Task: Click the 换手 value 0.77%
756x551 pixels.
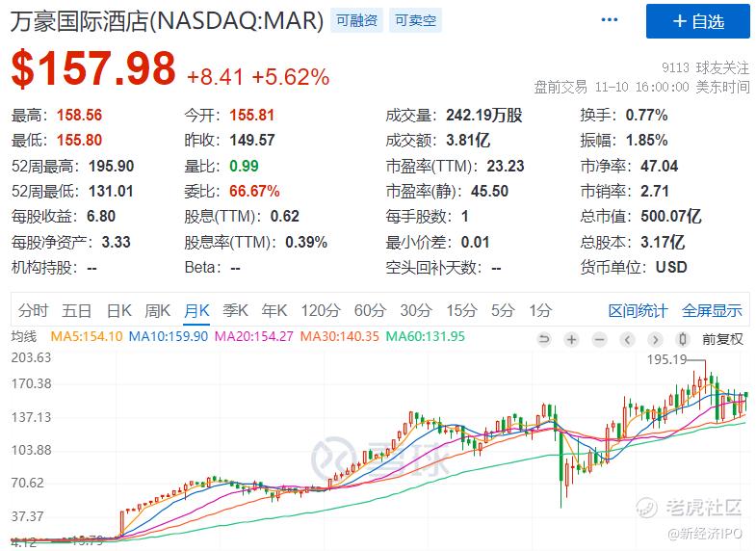Action: click(x=646, y=116)
